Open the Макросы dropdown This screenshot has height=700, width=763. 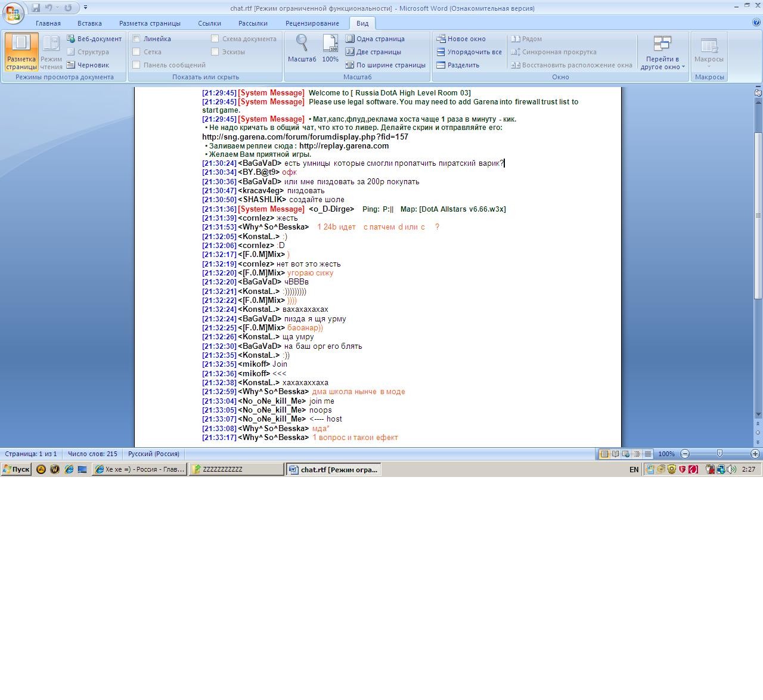(709, 53)
